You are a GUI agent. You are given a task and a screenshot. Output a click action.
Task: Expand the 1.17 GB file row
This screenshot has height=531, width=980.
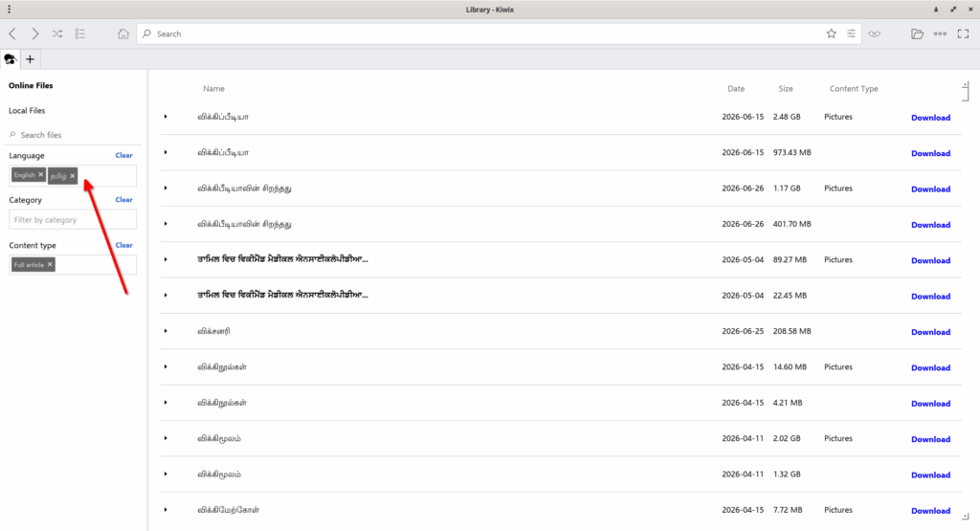(x=166, y=188)
